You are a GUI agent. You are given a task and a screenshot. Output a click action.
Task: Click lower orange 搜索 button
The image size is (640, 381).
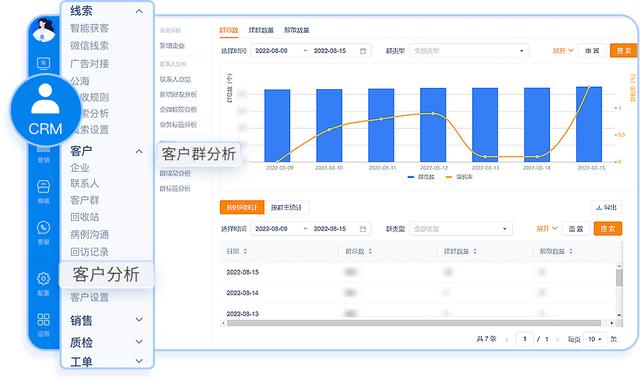(x=608, y=229)
